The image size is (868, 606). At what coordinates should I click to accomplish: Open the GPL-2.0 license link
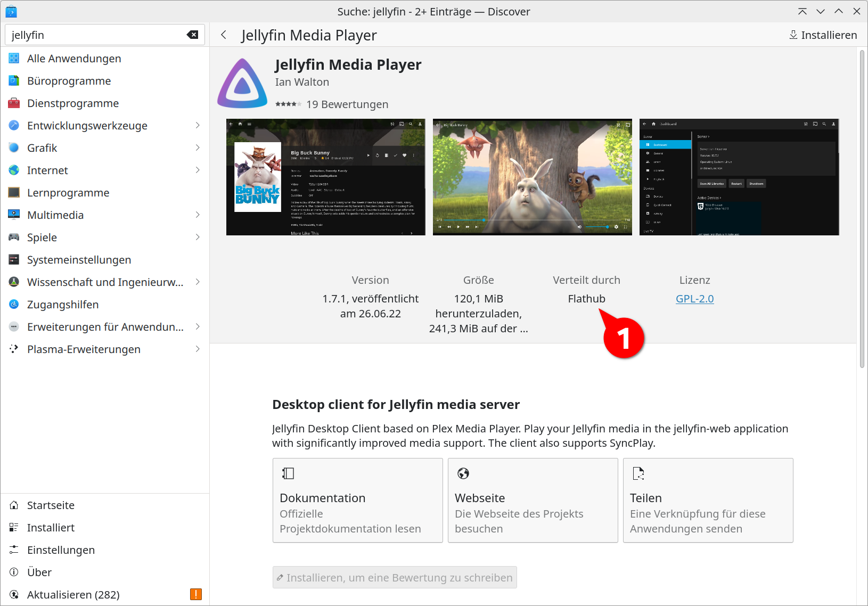pyautogui.click(x=695, y=299)
